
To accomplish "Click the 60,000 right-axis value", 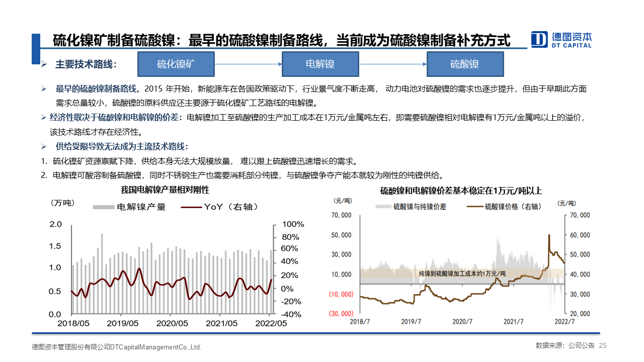I will pyautogui.click(x=579, y=235).
